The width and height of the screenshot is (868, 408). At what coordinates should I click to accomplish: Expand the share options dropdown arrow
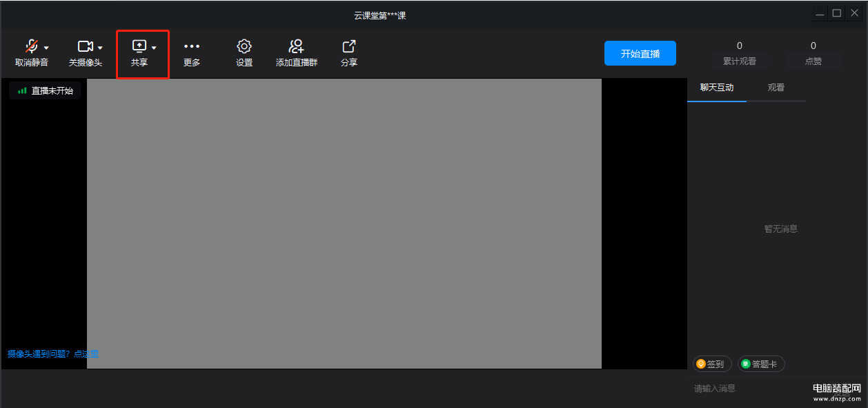click(x=154, y=48)
